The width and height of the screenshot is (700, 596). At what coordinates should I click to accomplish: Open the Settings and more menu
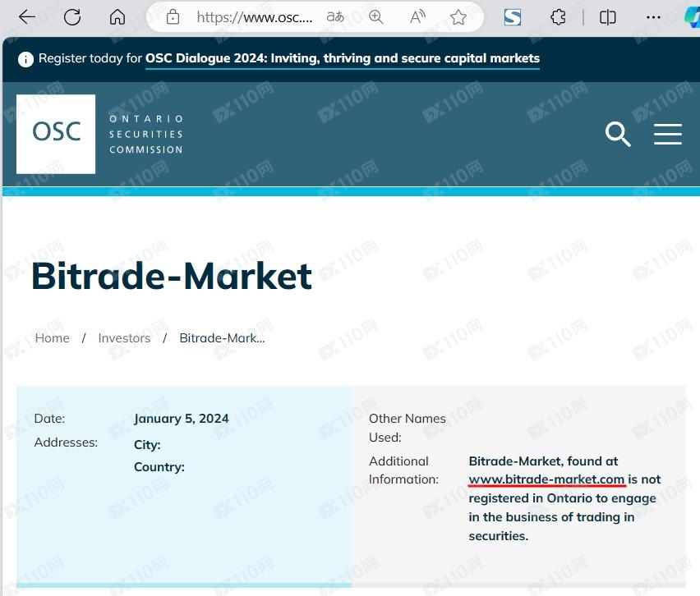tap(653, 16)
